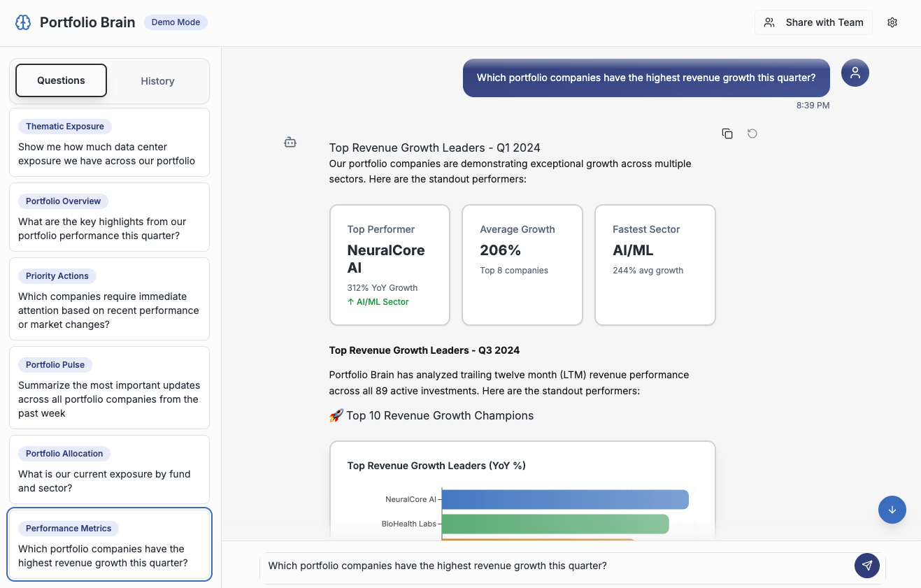
Task: Switch to the History tab
Action: click(x=157, y=81)
